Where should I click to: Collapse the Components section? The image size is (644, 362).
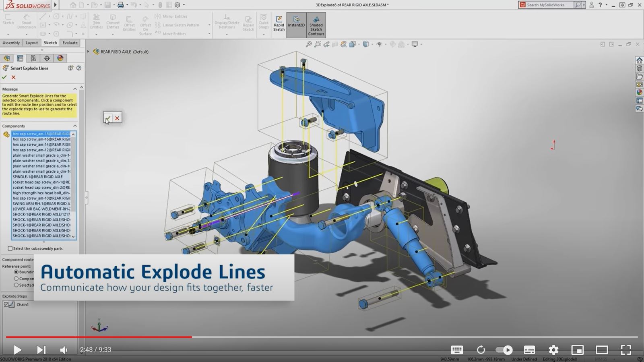point(75,126)
